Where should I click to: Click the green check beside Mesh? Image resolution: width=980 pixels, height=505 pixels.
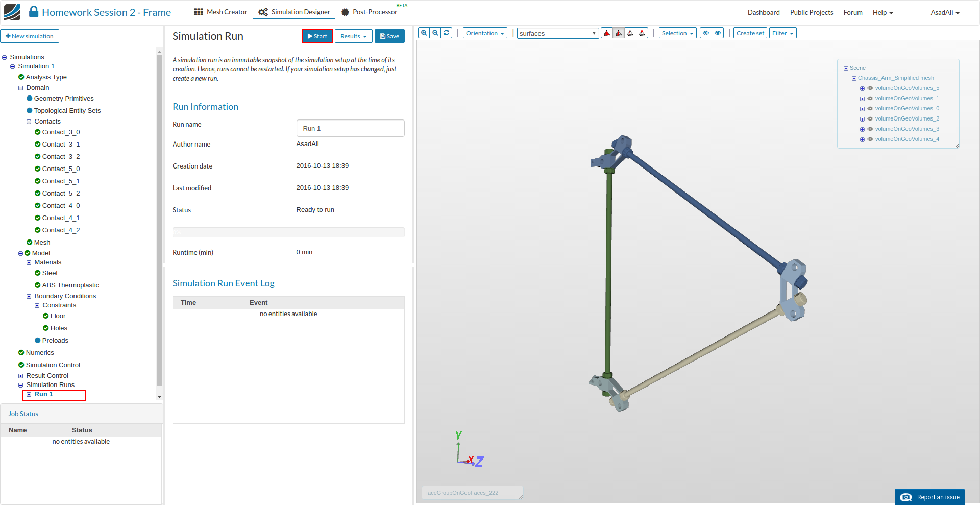[x=29, y=243]
